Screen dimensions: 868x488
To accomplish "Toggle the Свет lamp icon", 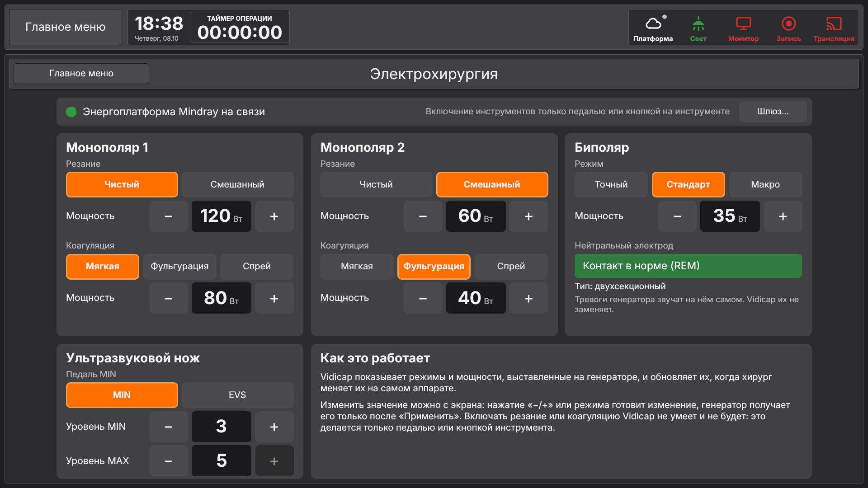I will point(698,28).
